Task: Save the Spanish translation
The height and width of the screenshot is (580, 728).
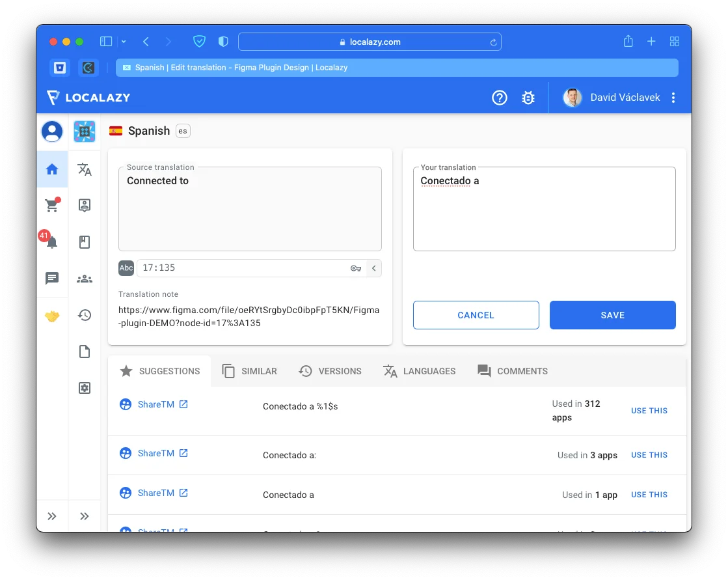Action: coord(612,315)
